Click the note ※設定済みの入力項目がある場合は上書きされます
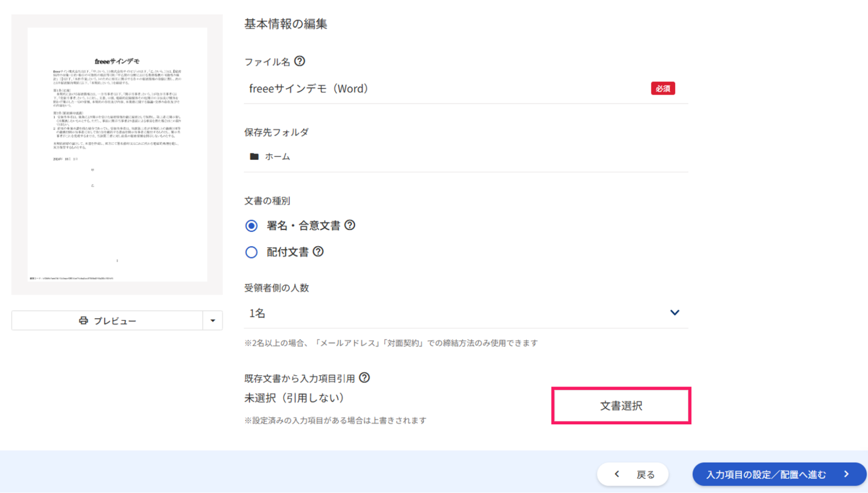Image resolution: width=868 pixels, height=493 pixels. click(335, 420)
